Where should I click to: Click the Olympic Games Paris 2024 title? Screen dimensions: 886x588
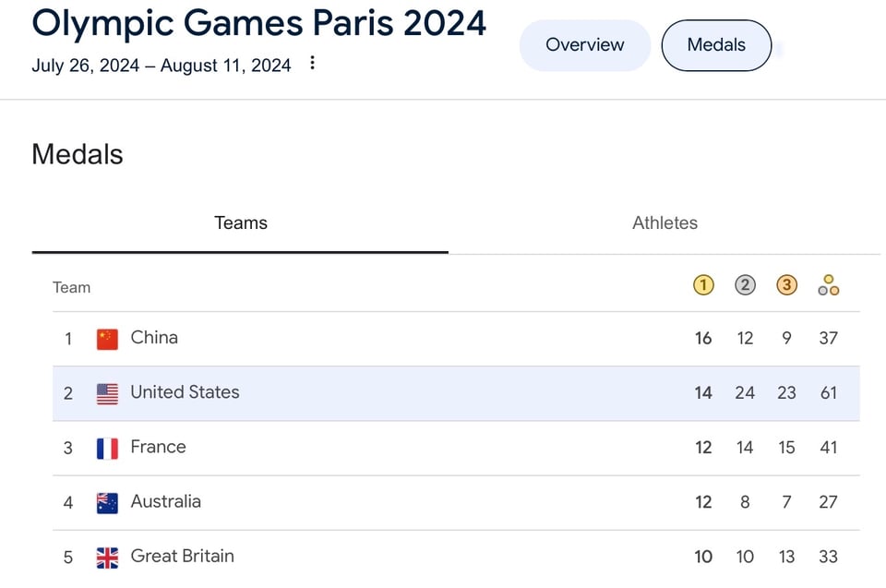click(x=259, y=23)
